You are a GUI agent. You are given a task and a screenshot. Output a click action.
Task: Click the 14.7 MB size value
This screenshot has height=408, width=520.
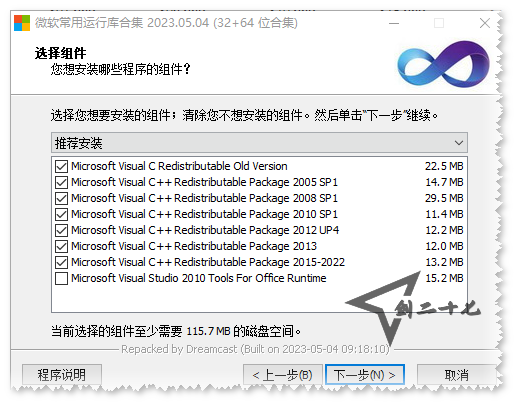(x=444, y=182)
